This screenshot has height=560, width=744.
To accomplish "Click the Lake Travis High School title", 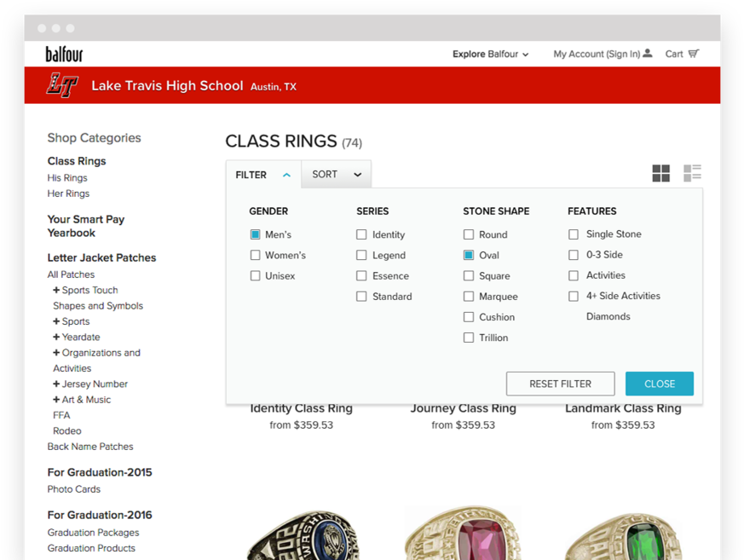I will coord(167,85).
